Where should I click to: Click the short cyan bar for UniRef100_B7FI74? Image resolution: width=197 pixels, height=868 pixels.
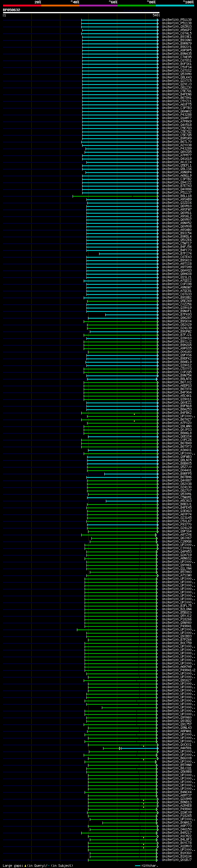pos(129,253)
